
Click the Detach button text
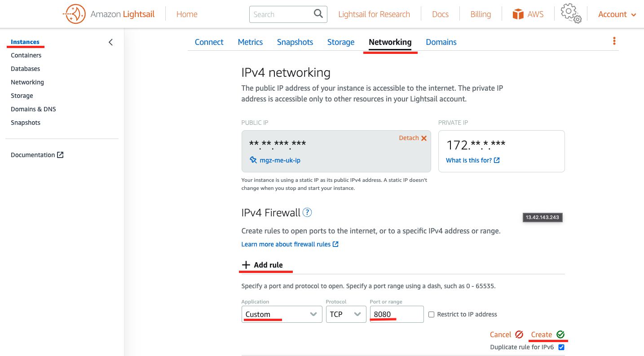click(x=409, y=138)
